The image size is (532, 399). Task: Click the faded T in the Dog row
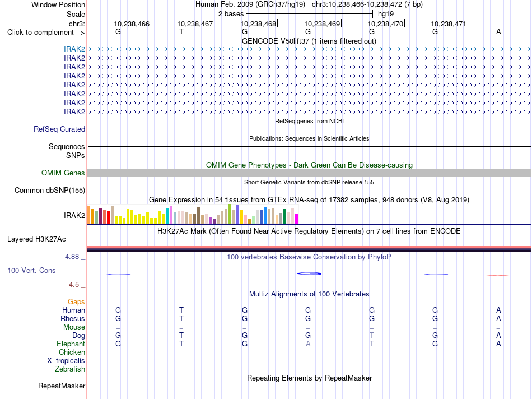[x=372, y=336]
